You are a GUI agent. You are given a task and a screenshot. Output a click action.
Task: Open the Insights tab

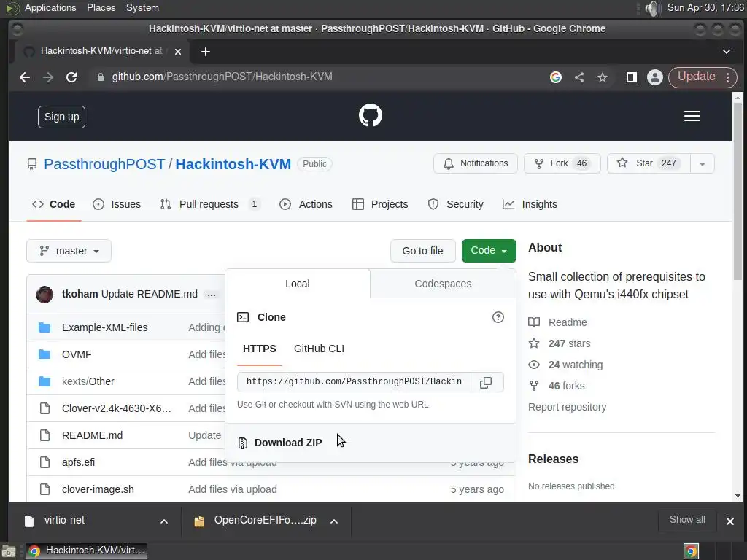click(x=530, y=204)
